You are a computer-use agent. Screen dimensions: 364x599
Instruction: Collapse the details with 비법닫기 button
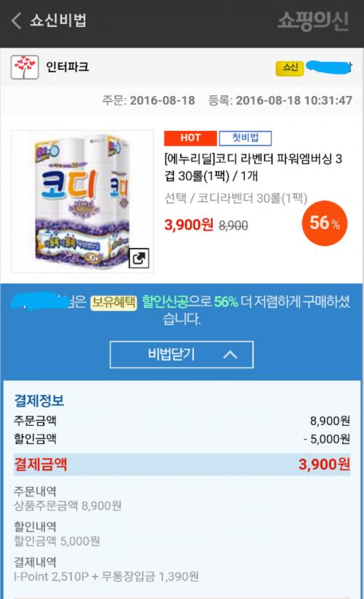[x=181, y=354]
